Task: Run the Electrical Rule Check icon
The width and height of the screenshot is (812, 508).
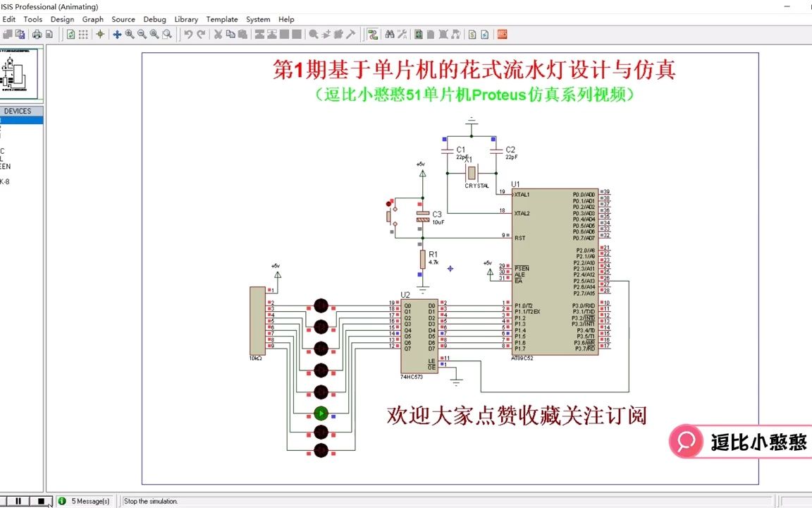Action: coord(484,34)
